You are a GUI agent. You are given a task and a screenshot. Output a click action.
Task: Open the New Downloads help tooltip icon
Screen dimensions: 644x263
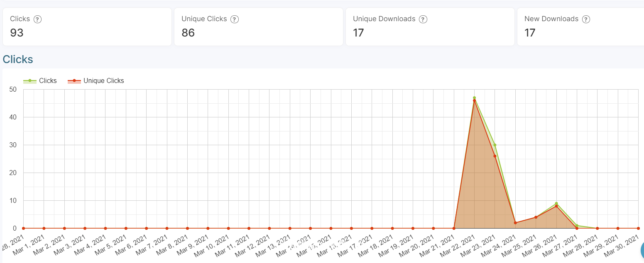pos(586,19)
